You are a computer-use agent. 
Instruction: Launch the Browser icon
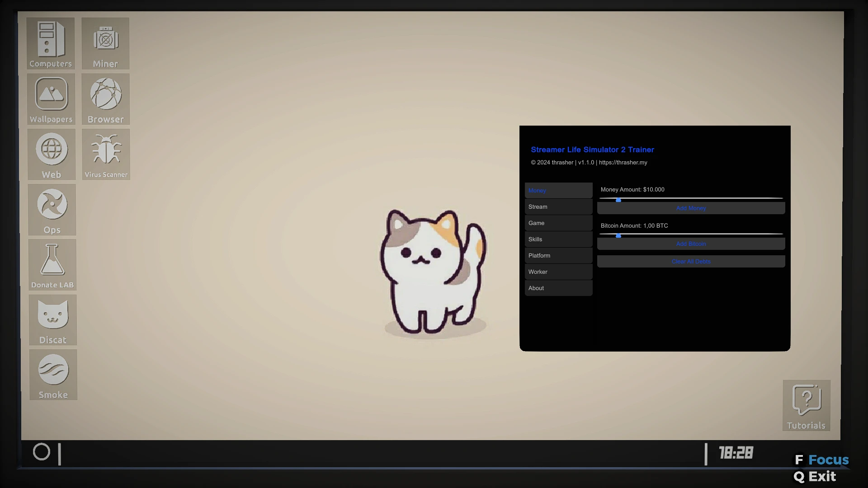pyautogui.click(x=106, y=99)
